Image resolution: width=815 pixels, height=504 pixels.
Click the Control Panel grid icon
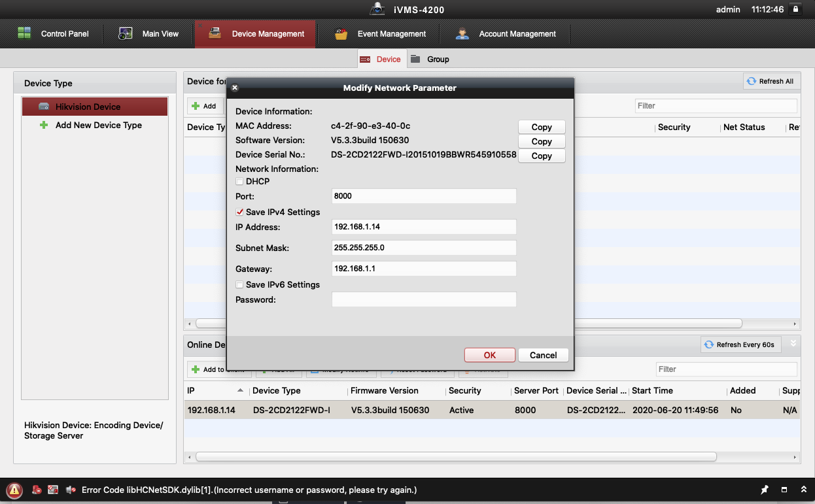[x=24, y=33]
